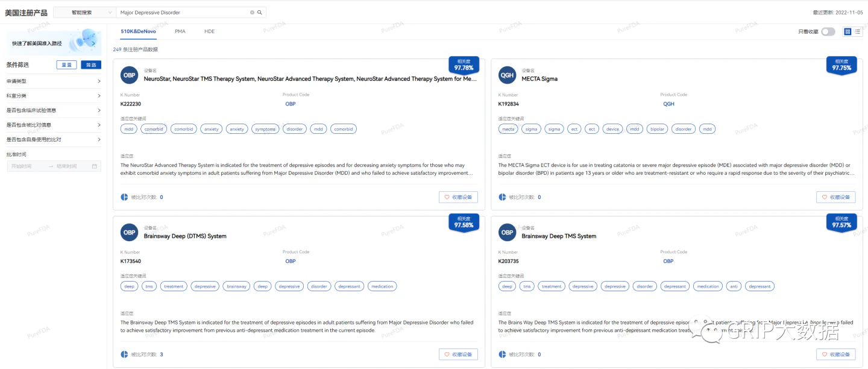This screenshot has width=868, height=369.
Task: Click K Number K173540
Action: pos(131,261)
